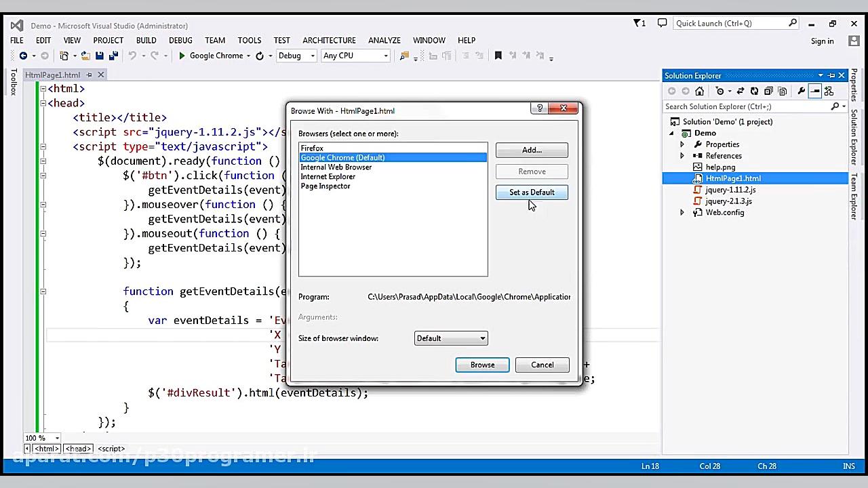This screenshot has width=868, height=488.
Task: Open the DEBUG menu
Action: (x=180, y=40)
